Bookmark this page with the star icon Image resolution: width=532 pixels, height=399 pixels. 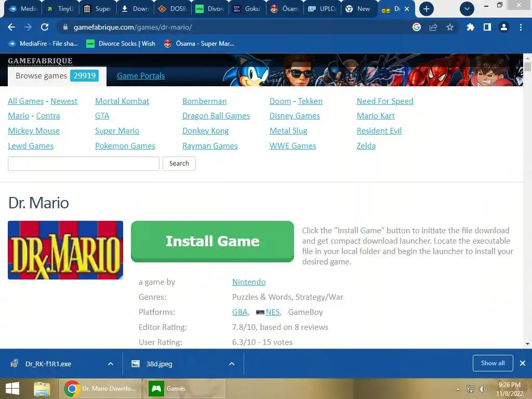pos(450,27)
